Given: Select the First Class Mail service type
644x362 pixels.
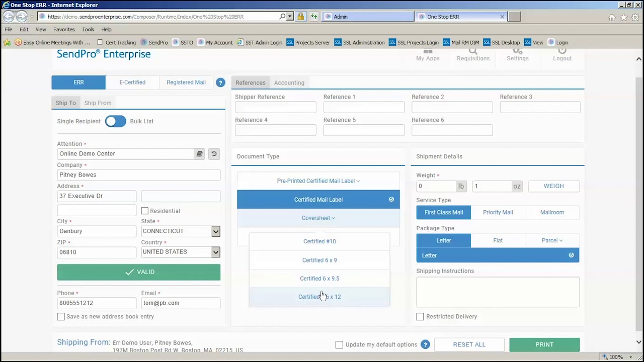Looking at the screenshot, I should [443, 212].
